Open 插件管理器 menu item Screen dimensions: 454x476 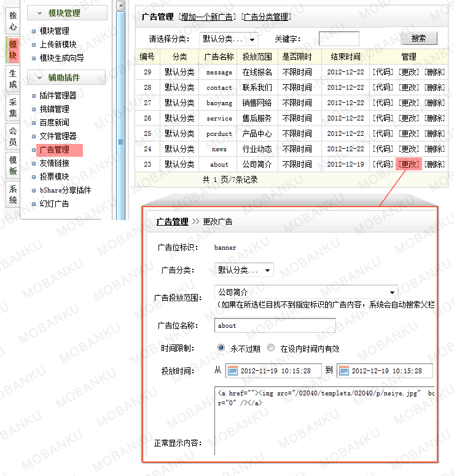(x=58, y=95)
